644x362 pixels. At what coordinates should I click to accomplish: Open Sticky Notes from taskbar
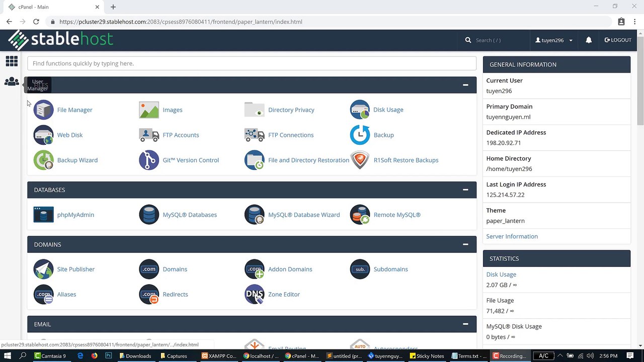(x=427, y=356)
